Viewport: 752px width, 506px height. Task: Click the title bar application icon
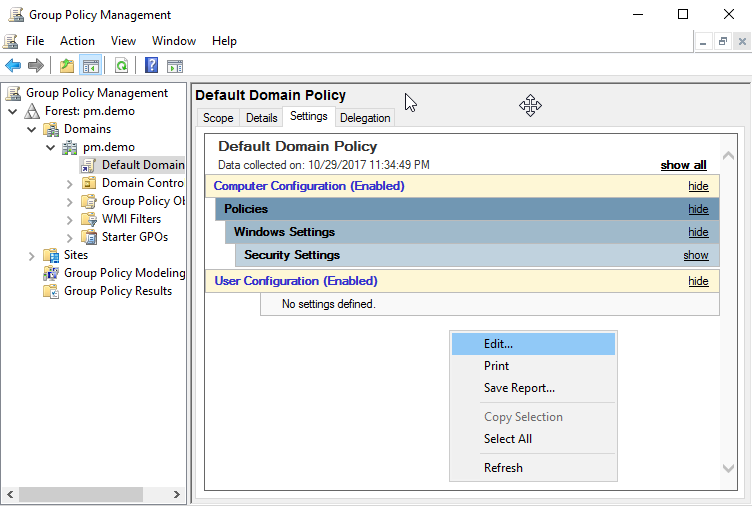click(16, 15)
